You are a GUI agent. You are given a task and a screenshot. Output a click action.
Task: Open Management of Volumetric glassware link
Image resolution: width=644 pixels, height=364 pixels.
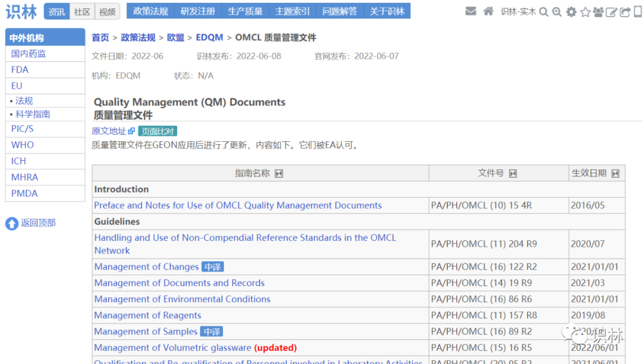point(172,347)
